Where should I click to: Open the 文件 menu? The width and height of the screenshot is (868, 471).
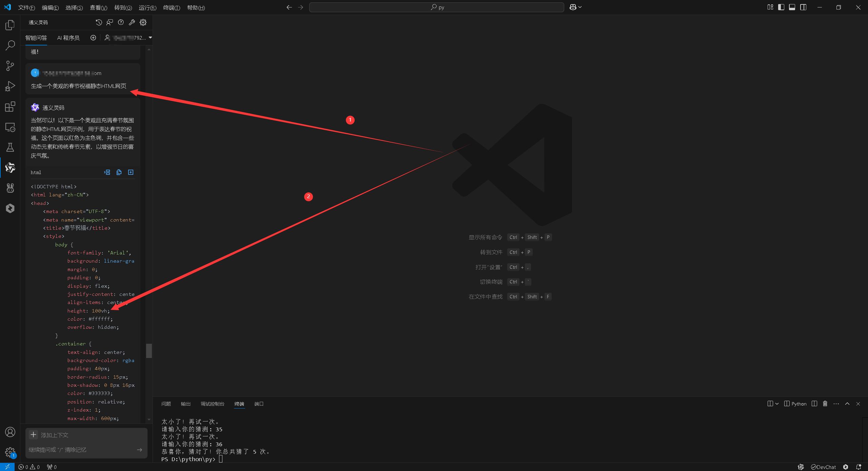[x=26, y=7]
